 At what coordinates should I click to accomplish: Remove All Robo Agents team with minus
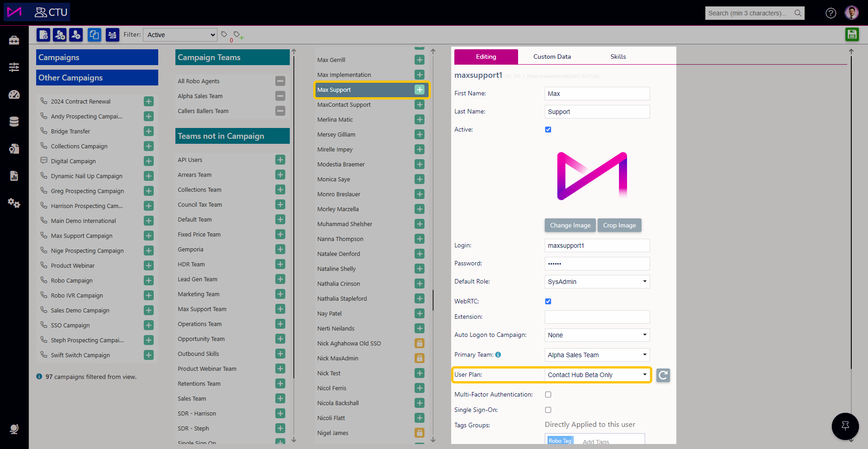tap(280, 81)
